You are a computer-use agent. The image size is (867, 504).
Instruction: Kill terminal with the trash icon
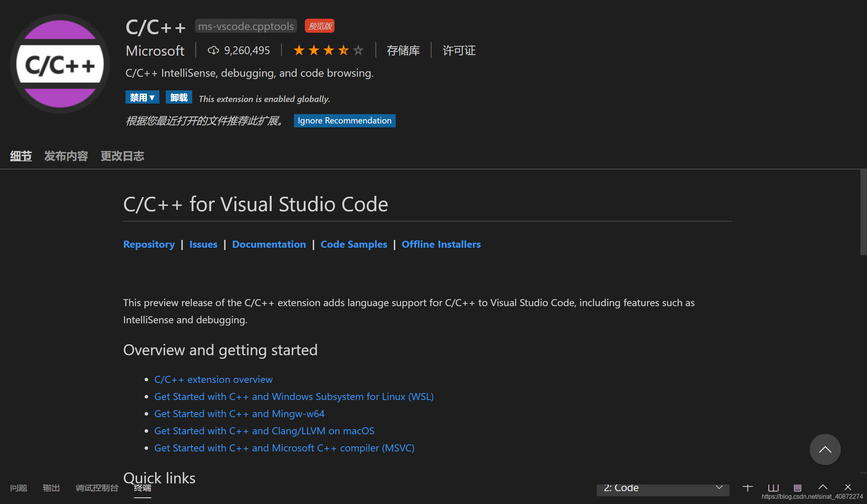[798, 487]
